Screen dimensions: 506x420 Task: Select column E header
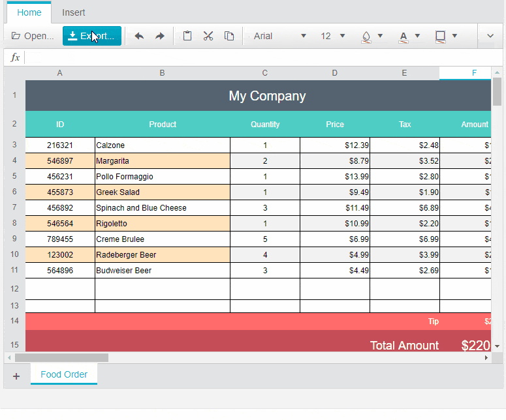pos(404,73)
